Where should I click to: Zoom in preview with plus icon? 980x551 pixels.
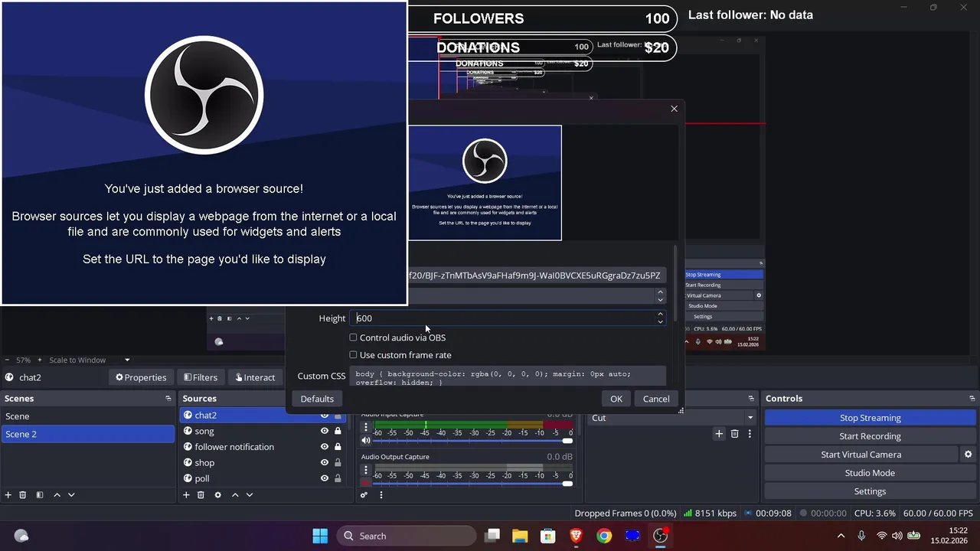click(x=41, y=360)
